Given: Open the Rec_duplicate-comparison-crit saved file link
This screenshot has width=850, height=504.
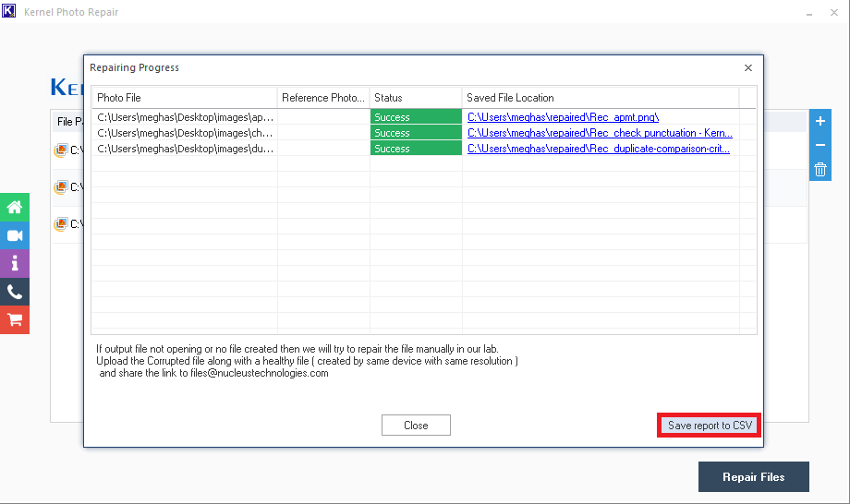Looking at the screenshot, I should [x=599, y=149].
